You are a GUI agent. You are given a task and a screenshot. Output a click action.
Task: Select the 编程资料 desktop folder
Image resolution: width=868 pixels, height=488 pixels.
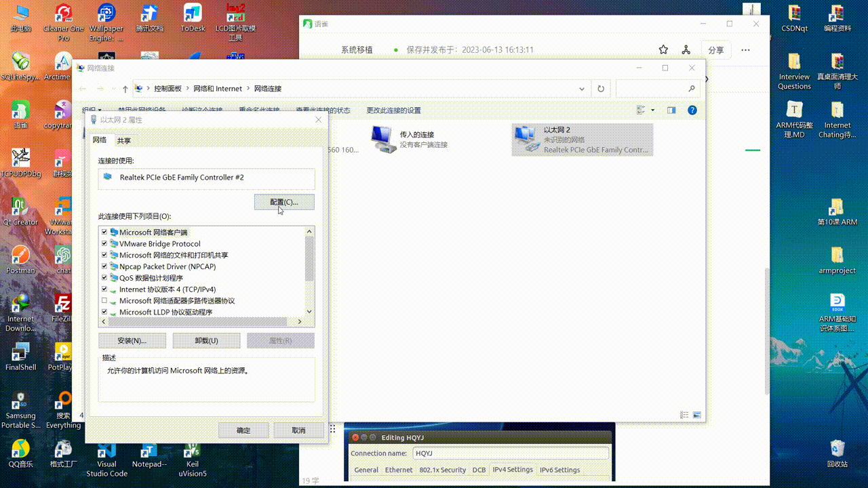(837, 18)
